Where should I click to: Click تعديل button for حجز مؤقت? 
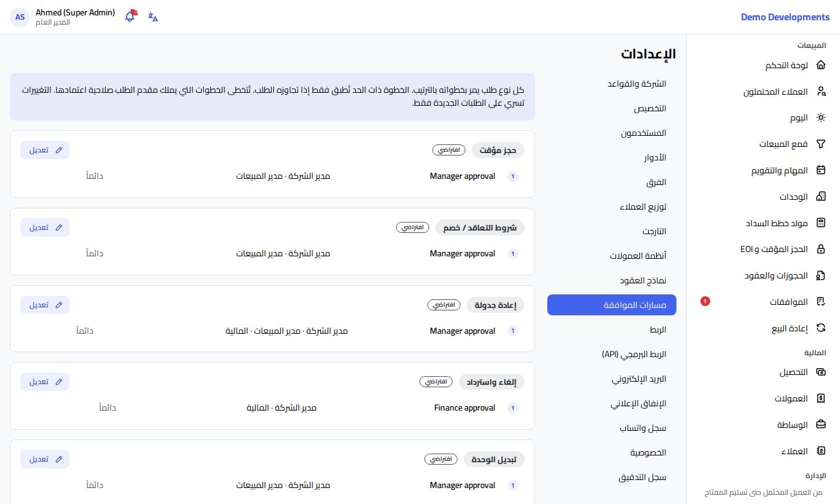pos(45,150)
